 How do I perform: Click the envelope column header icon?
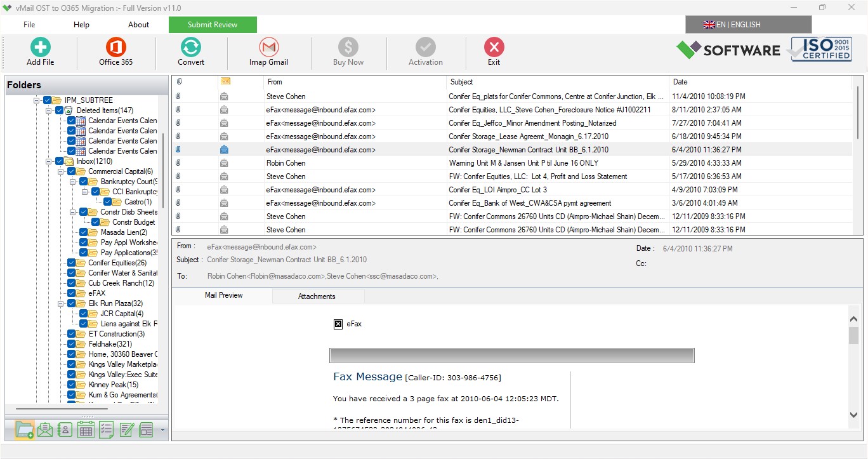(225, 81)
